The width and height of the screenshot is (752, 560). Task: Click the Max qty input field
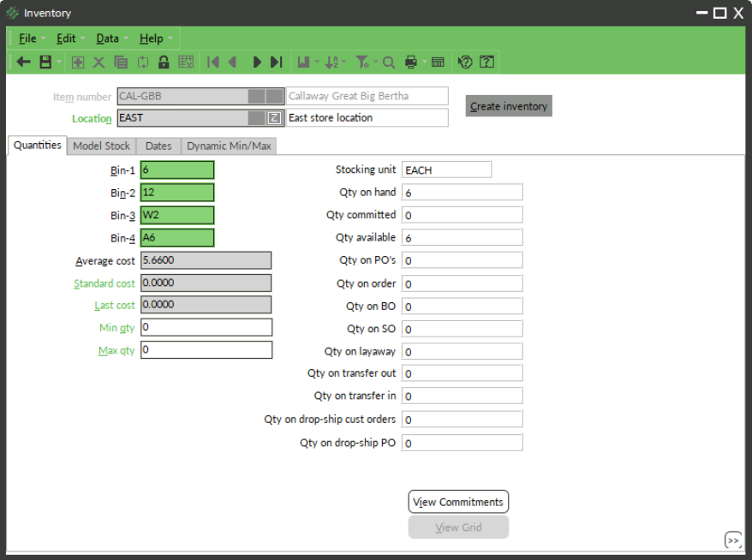pos(206,349)
